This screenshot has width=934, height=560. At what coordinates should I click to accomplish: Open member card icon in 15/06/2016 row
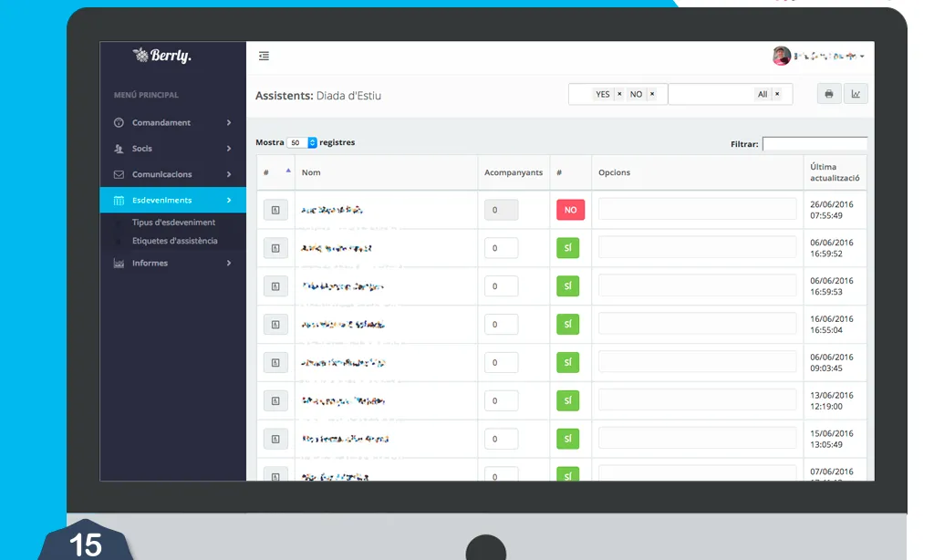point(275,439)
